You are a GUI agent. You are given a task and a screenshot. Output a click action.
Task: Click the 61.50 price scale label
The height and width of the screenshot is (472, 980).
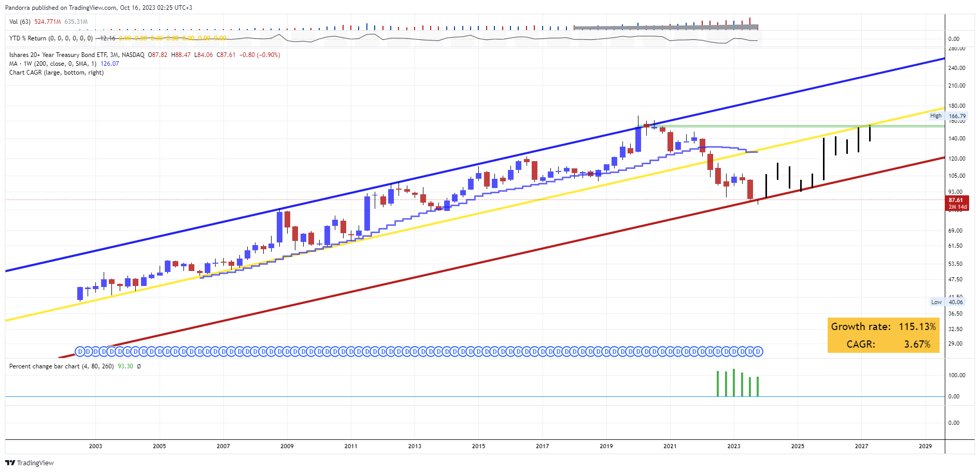[955, 246]
